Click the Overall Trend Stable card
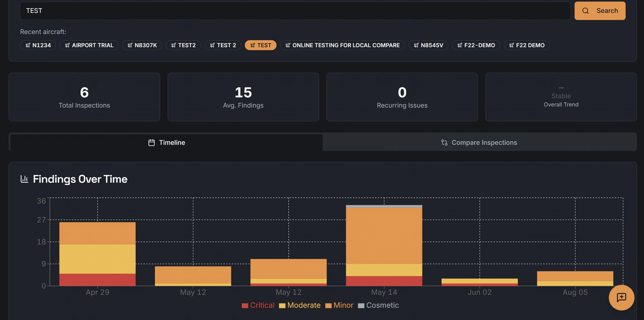 pos(561,97)
